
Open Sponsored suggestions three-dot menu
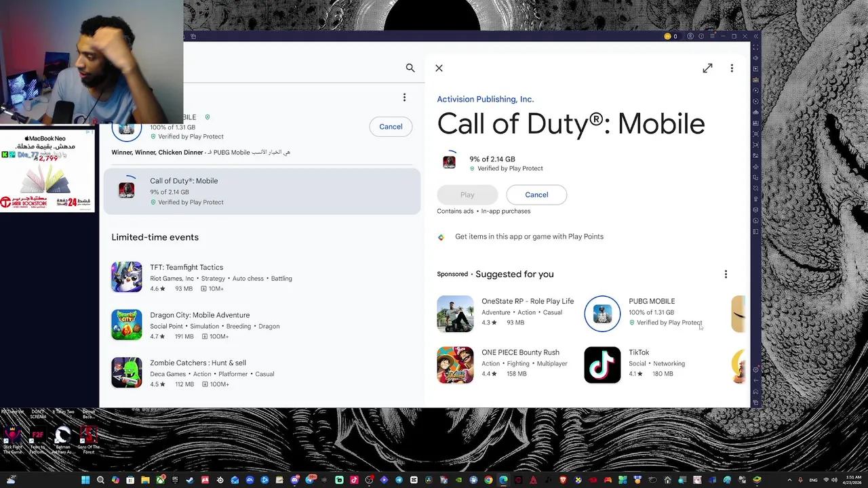(726, 274)
